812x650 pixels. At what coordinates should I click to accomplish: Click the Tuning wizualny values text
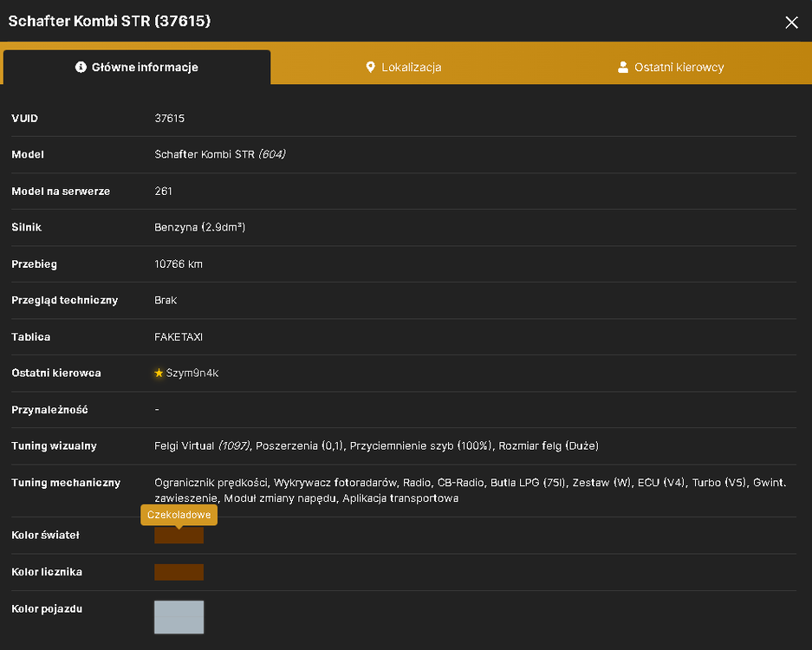(x=376, y=446)
